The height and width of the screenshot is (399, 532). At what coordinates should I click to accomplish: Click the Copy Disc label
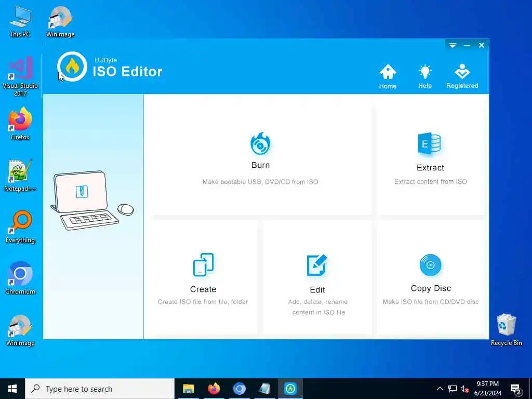(431, 288)
